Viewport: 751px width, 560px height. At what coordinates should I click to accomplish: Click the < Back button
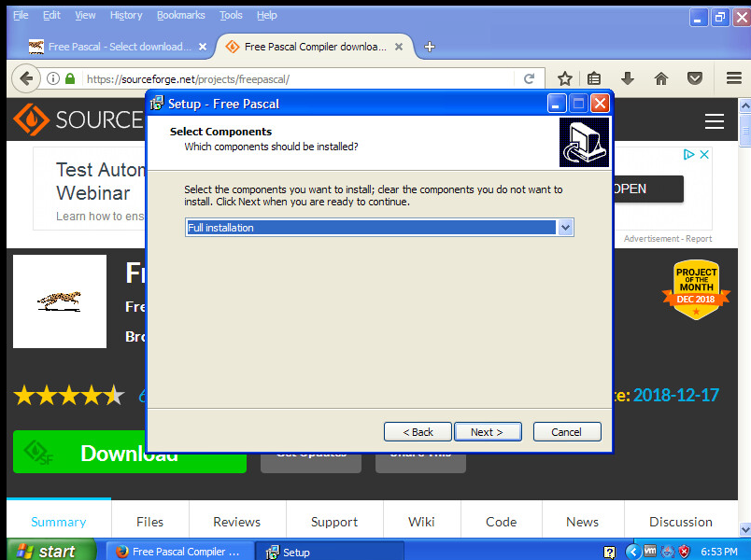pyautogui.click(x=418, y=432)
